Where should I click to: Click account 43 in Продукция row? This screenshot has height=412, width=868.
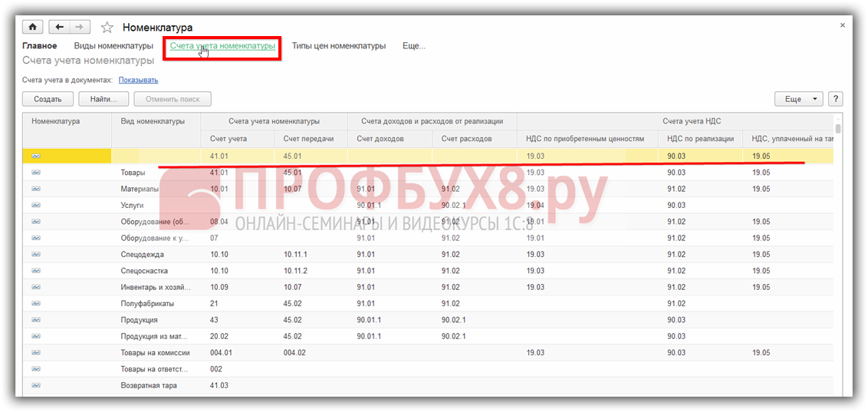214,320
